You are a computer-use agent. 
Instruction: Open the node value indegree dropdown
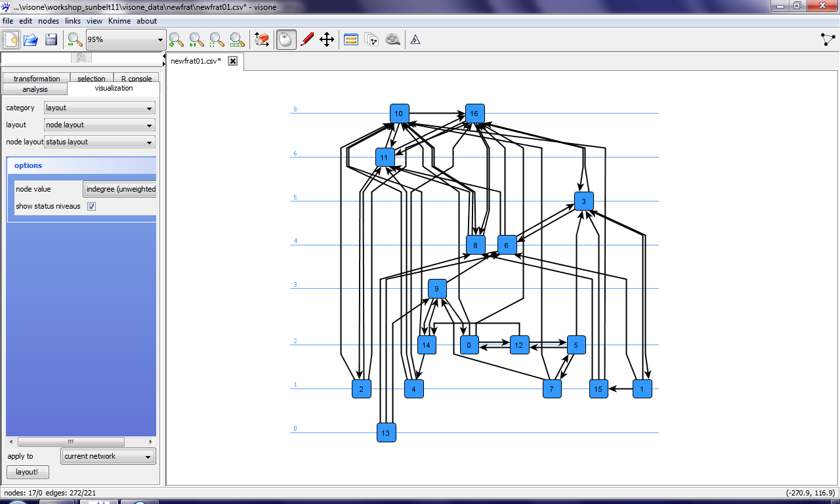pos(119,189)
